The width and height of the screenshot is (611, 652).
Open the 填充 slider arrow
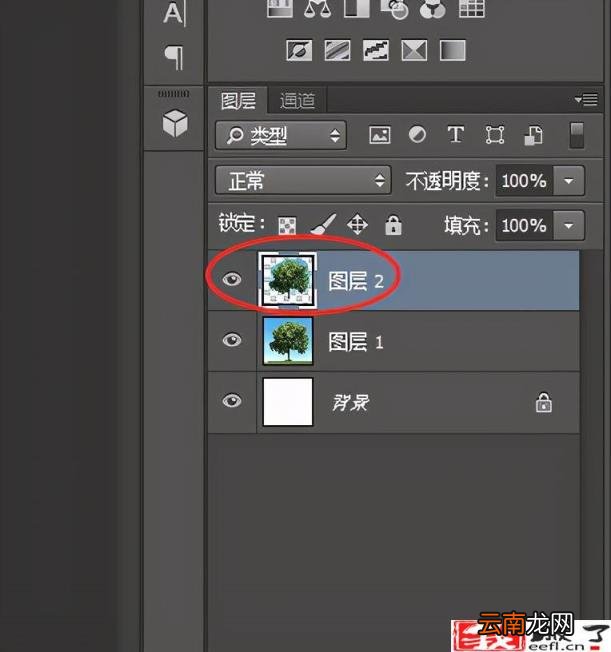569,225
